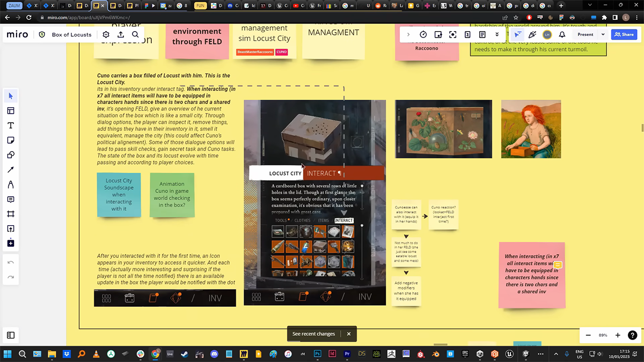Select the Sticky note tool

coord(11,141)
